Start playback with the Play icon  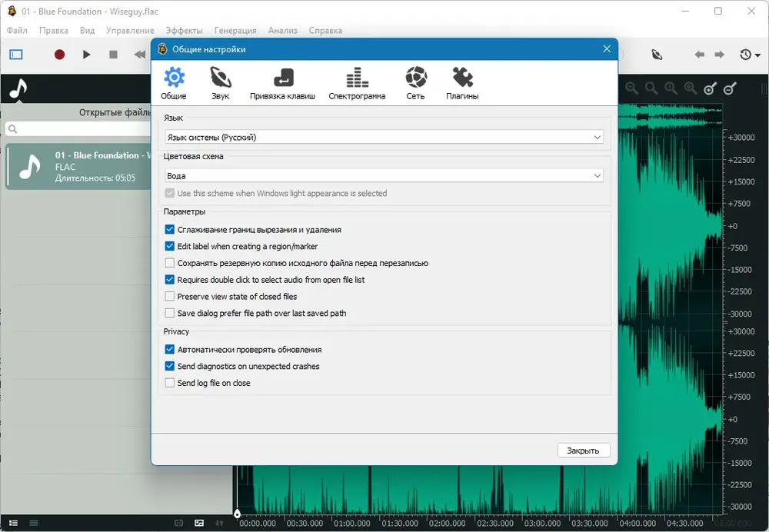click(86, 55)
